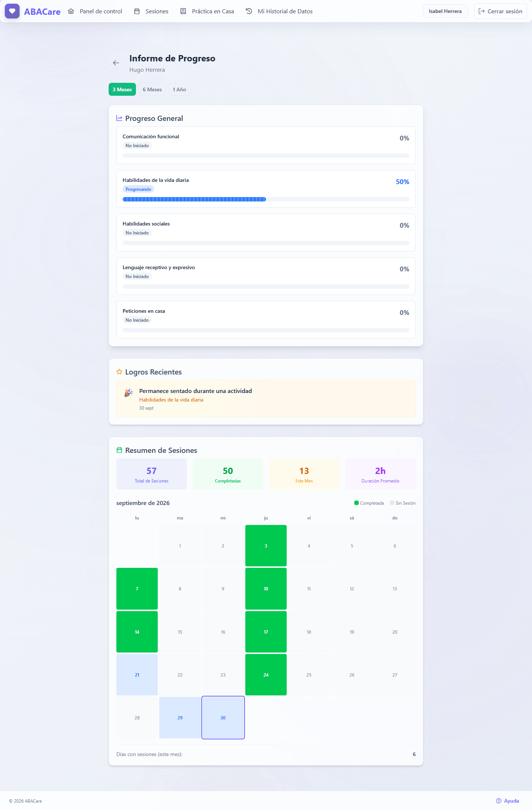Switch the period to 6 Meses
This screenshot has width=532, height=810.
(152, 89)
